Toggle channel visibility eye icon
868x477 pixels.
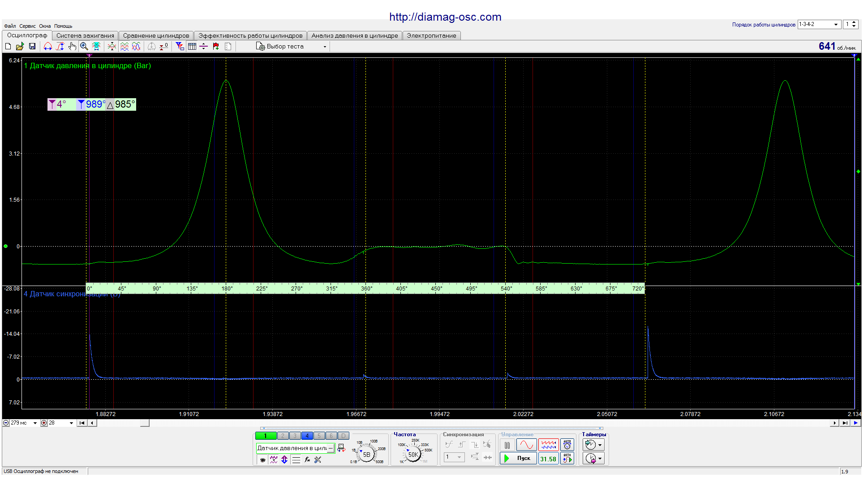pos(262,460)
